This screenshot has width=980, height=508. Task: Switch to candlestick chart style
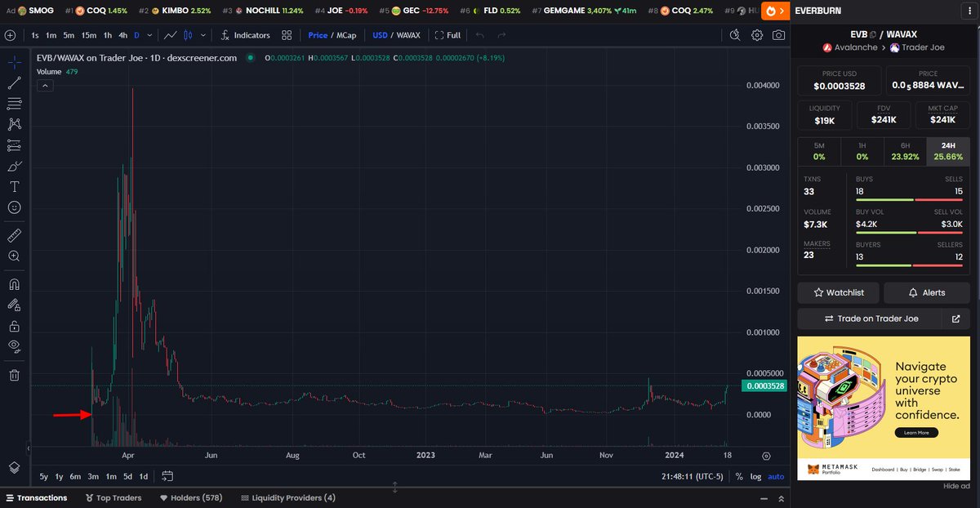click(x=188, y=35)
